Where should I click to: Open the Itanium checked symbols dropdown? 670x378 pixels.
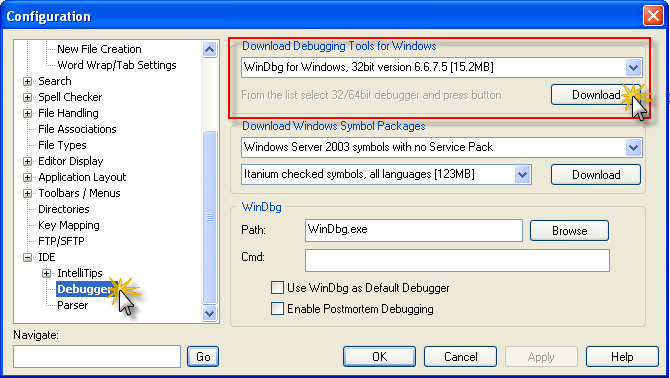coord(522,174)
